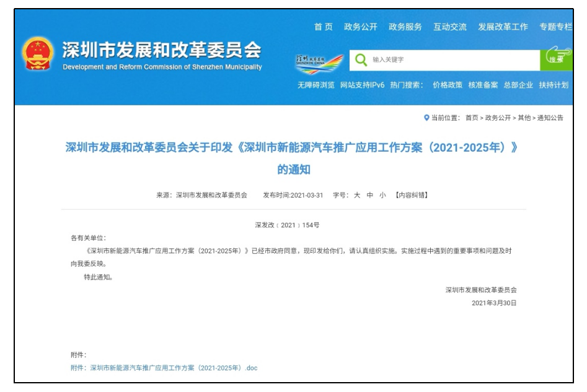Click the colorful Shenzhen China logo
The image size is (587, 392).
point(319,63)
